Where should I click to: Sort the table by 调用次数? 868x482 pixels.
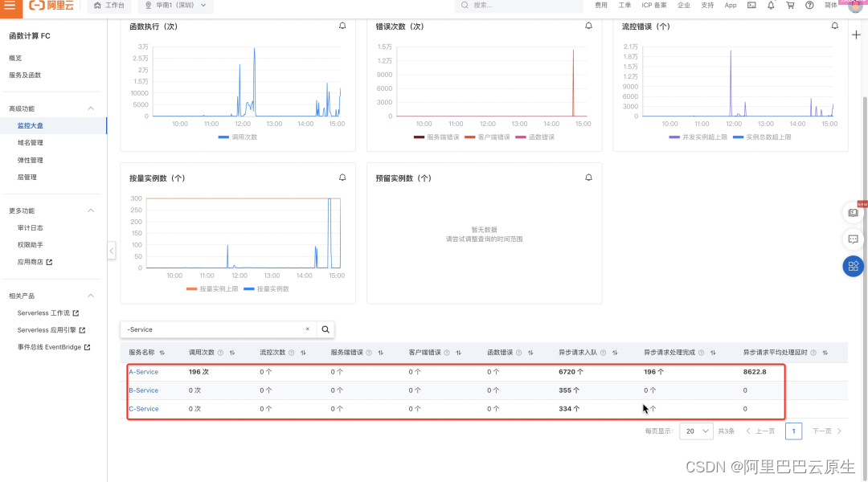pyautogui.click(x=232, y=353)
